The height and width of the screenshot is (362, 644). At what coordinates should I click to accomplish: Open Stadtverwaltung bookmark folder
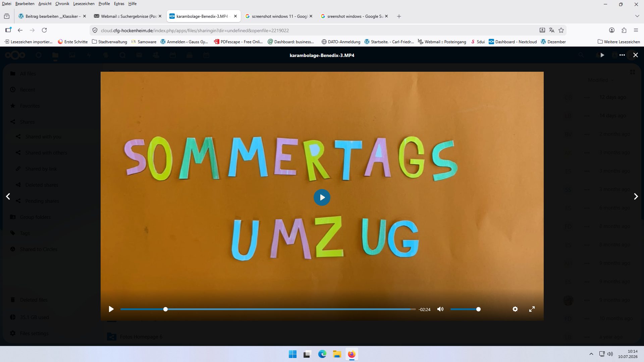click(x=109, y=42)
